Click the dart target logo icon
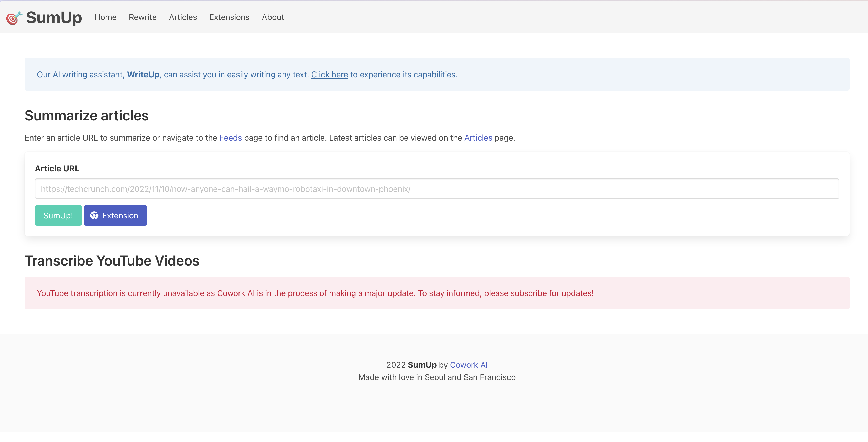The height and width of the screenshot is (442, 868). 14,18
